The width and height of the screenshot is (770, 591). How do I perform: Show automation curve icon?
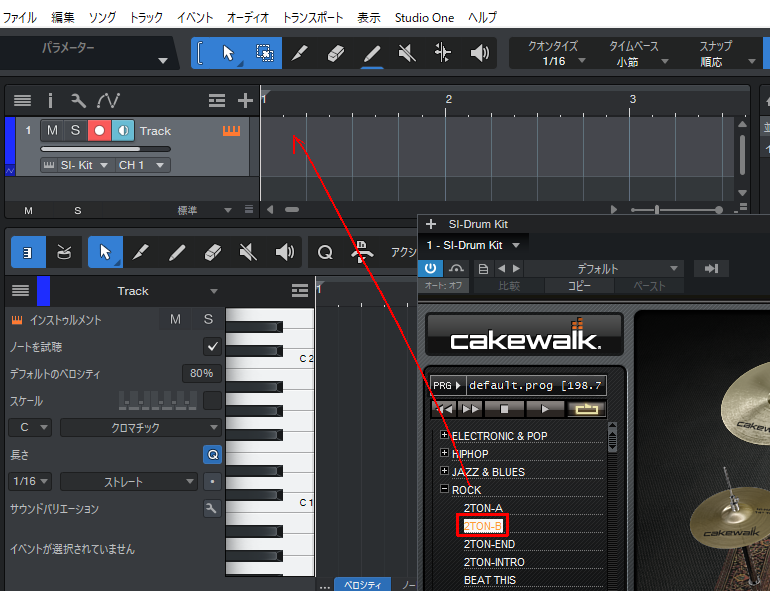108,101
